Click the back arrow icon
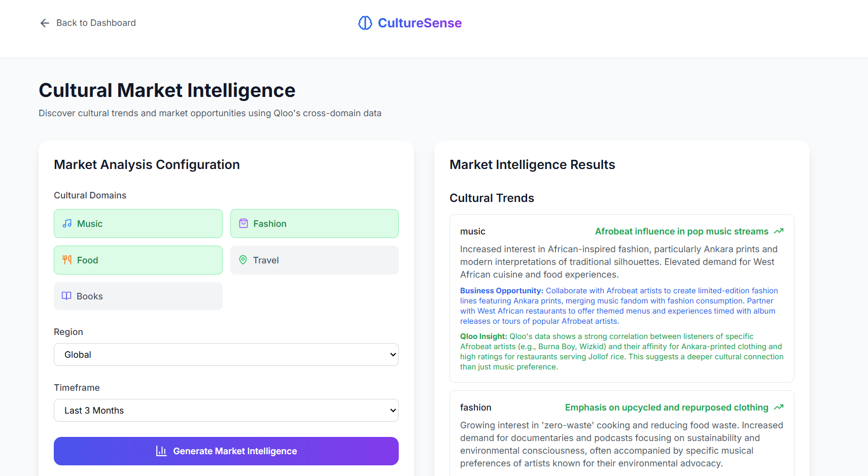 coord(45,23)
